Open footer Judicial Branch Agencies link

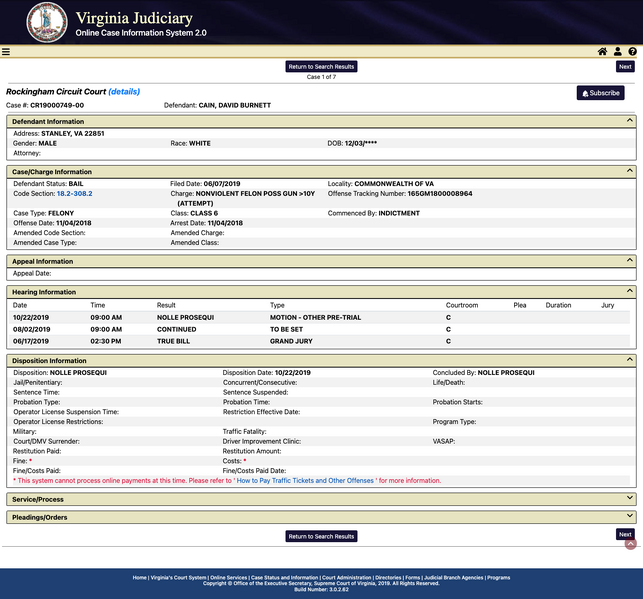click(x=454, y=577)
